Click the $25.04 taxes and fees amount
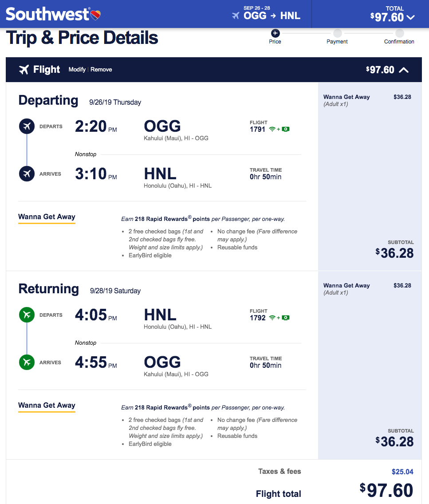The width and height of the screenshot is (429, 504). click(x=402, y=472)
